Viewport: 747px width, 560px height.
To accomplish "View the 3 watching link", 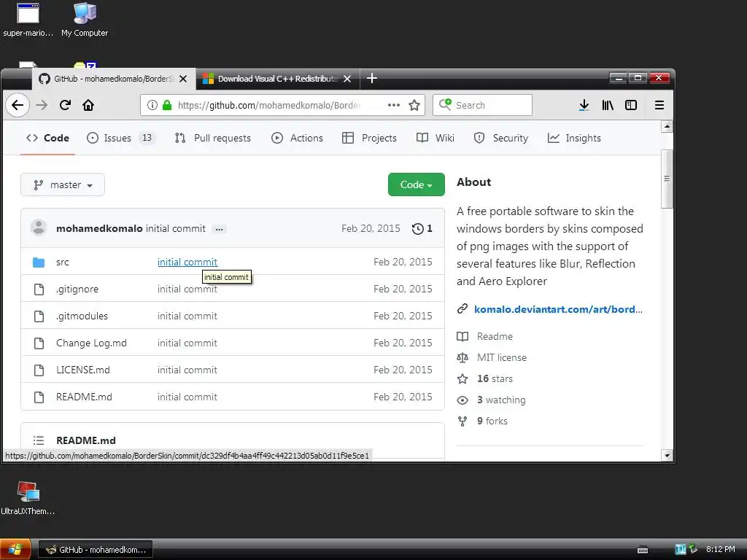I will (x=501, y=400).
